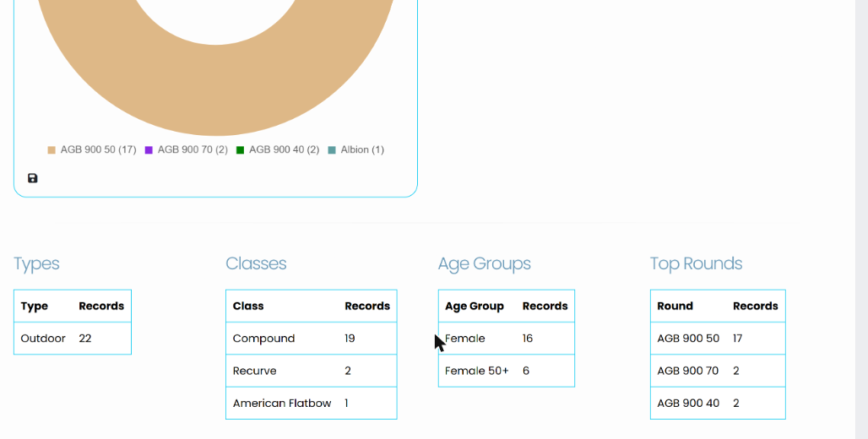
Task: Click the tan AGB 900 50 legend swatch
Action: pos(52,150)
